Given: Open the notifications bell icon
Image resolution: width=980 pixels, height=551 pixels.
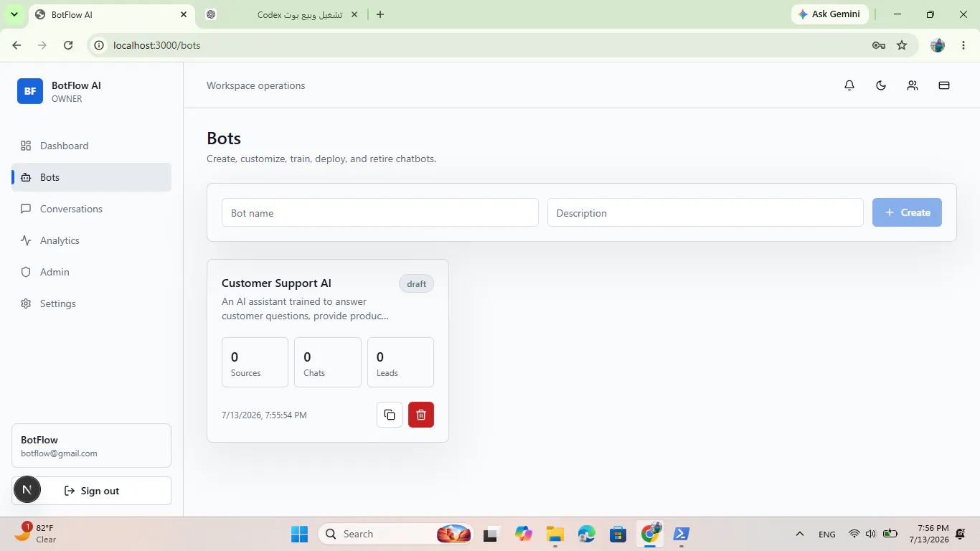Looking at the screenshot, I should [849, 85].
